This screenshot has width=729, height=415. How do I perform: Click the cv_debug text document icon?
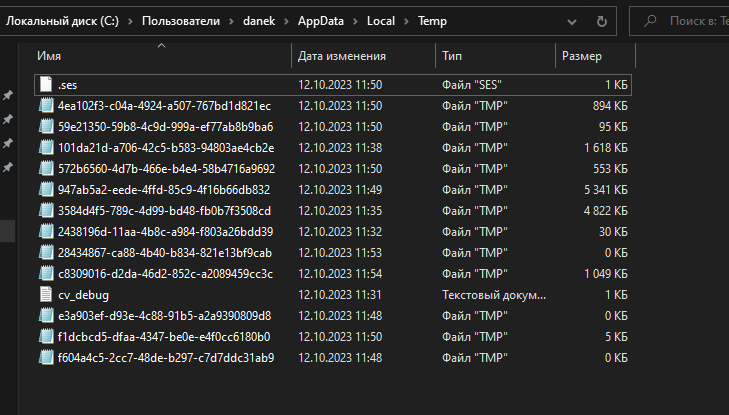(46, 295)
